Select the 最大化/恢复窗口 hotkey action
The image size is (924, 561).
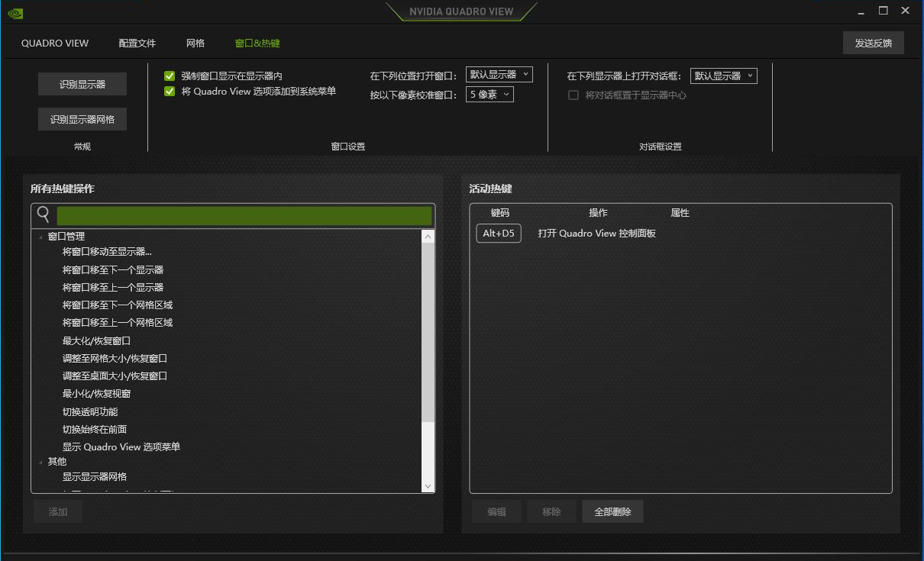coord(97,340)
